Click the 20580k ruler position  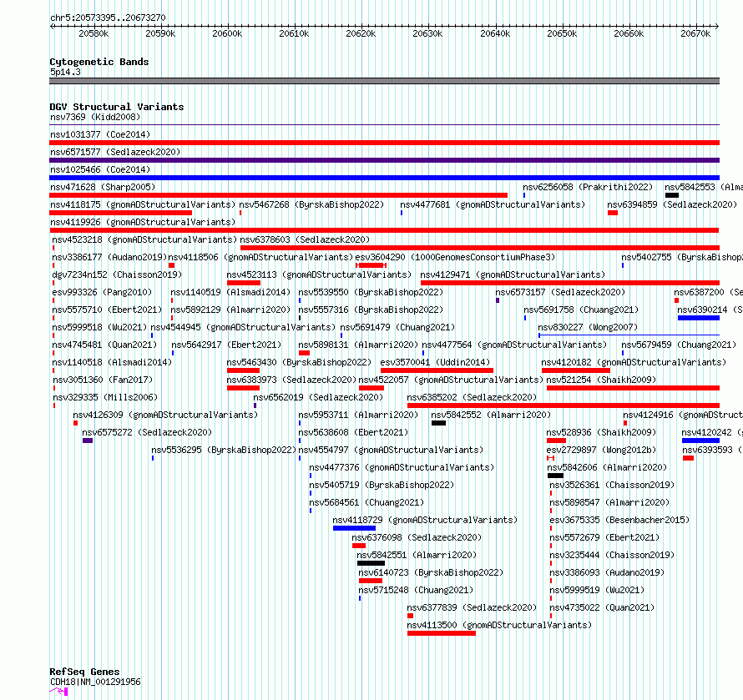coord(94,33)
